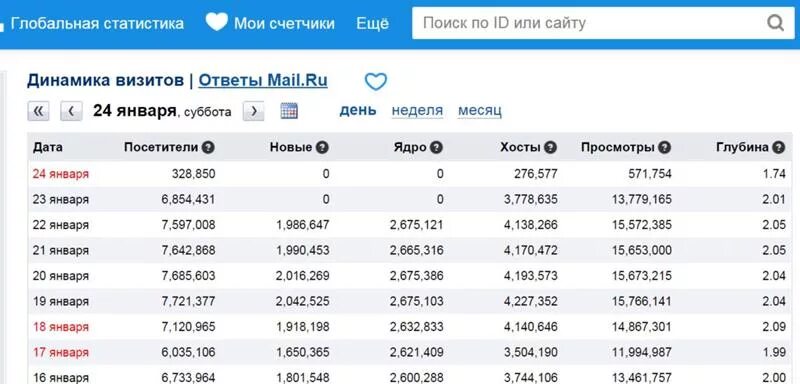
Task: Switch view to месяц
Action: coord(480,110)
